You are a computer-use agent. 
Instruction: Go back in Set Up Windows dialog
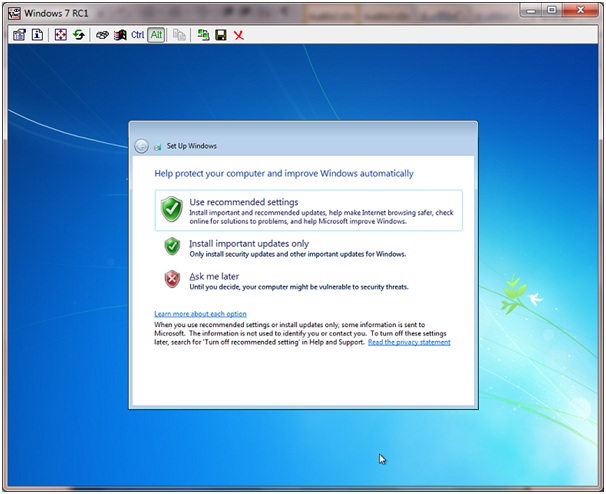[141, 146]
